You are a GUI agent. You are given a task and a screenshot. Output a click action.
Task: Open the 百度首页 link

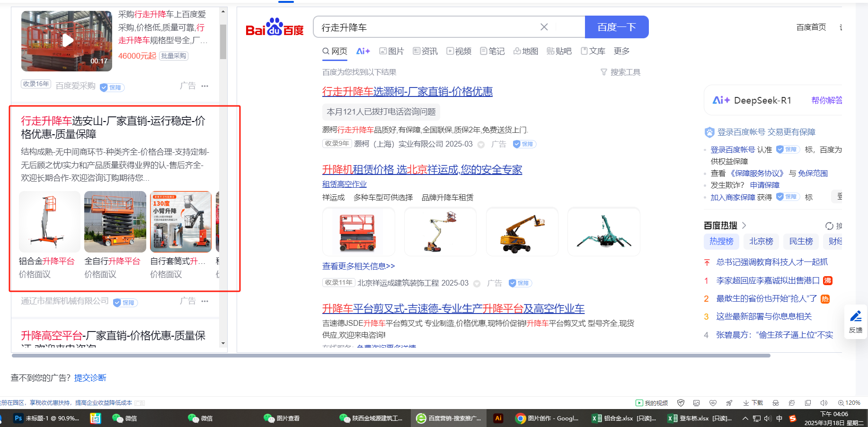pos(811,27)
